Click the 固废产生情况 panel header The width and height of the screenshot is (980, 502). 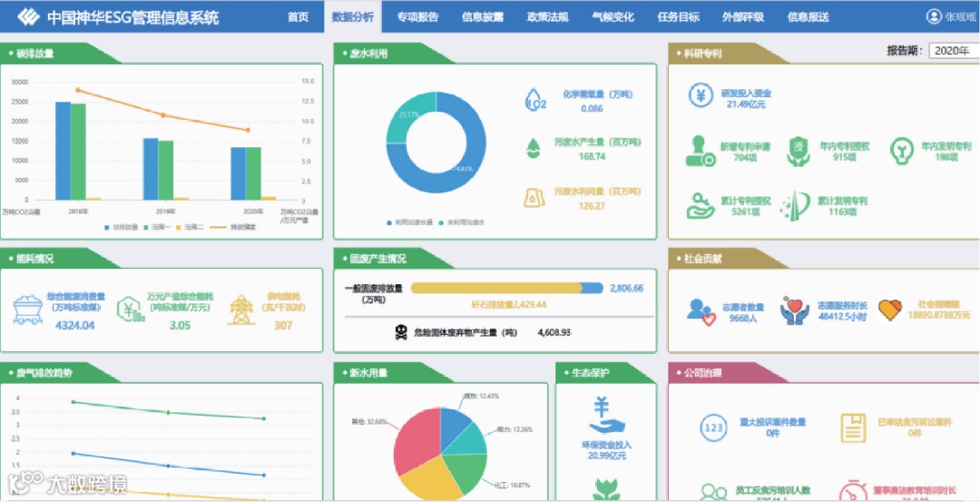coord(395,258)
